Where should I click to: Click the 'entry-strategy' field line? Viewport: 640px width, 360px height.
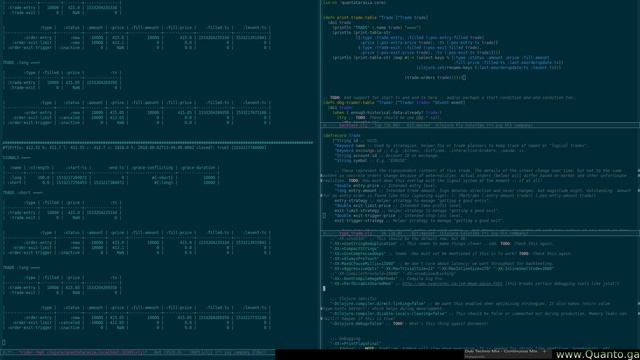point(411,201)
